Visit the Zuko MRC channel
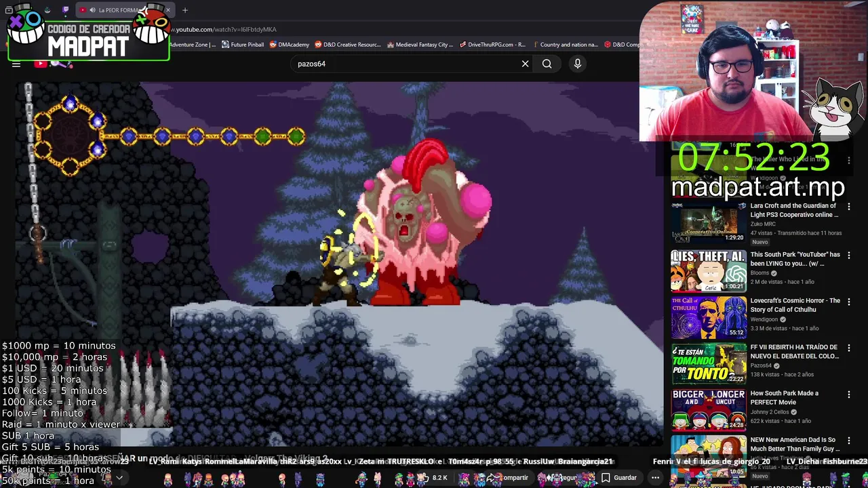Image resolution: width=868 pixels, height=488 pixels. tap(763, 224)
